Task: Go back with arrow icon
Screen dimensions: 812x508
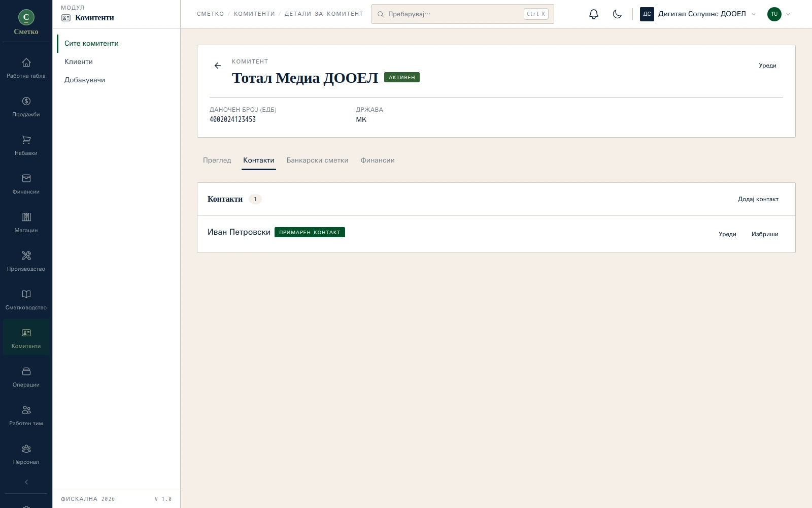Action: 218,66
